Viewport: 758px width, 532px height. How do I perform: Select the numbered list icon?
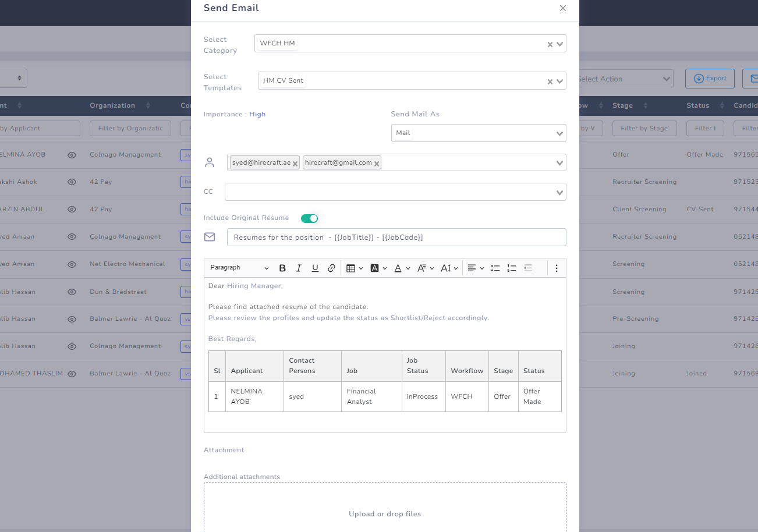tap(512, 268)
